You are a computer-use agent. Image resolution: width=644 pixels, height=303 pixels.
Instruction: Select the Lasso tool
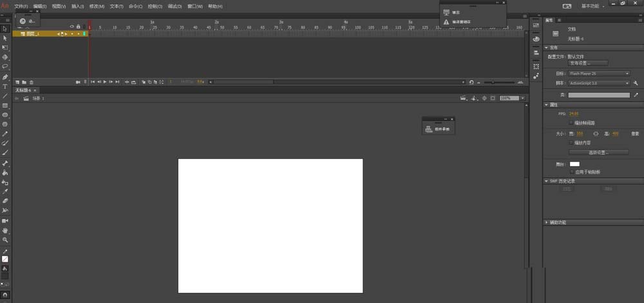(x=5, y=66)
